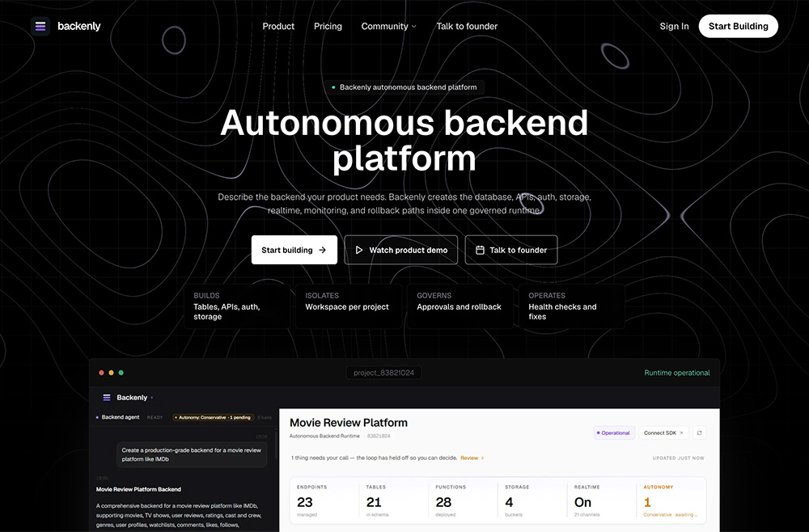Click the green window dot in demo

(x=121, y=373)
